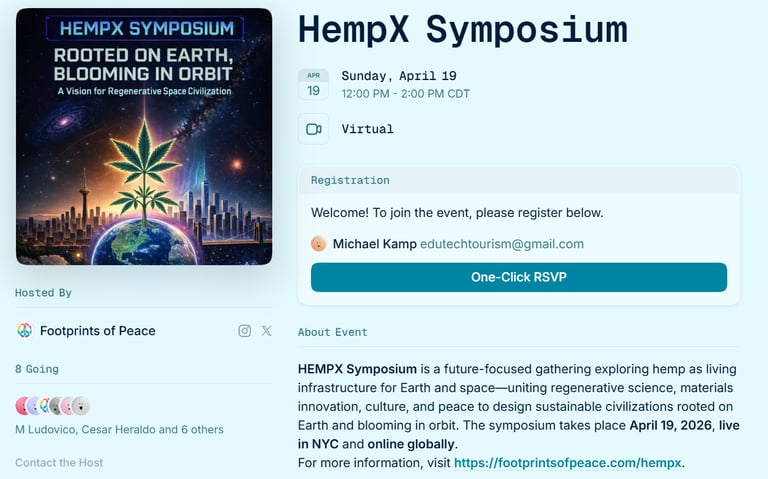The image size is (768, 479).
Task: Click the 8 Going heading
Action: (x=37, y=369)
